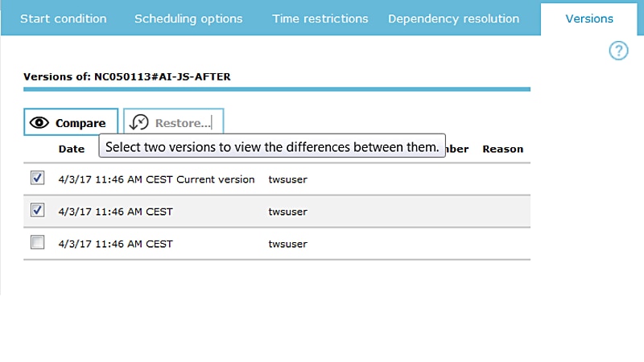Check the third version row checkbox
Screen dimensions: 644x362
[x=37, y=242]
